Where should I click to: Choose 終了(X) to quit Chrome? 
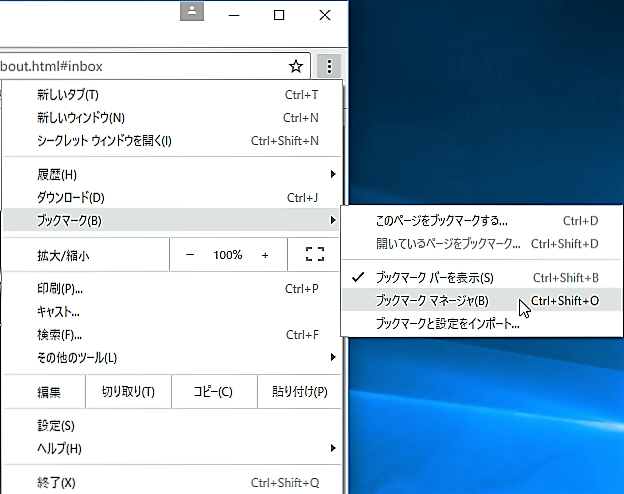click(x=172, y=483)
